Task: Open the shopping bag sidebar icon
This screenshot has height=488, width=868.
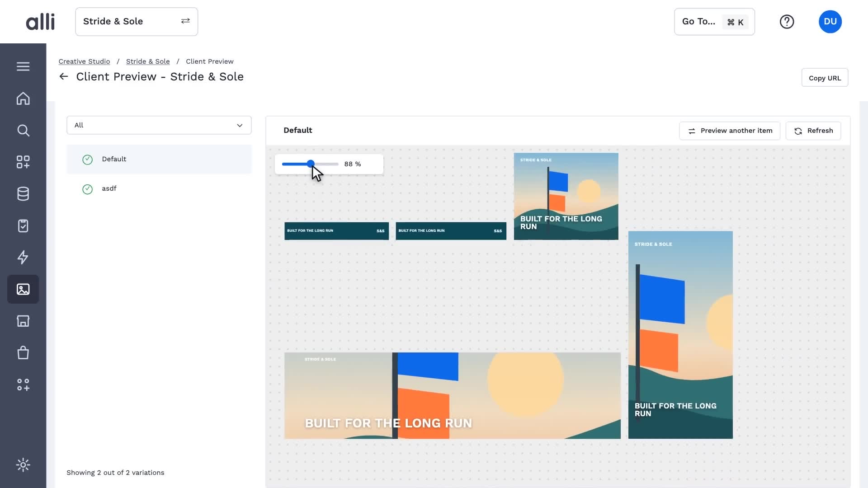Action: click(x=23, y=353)
